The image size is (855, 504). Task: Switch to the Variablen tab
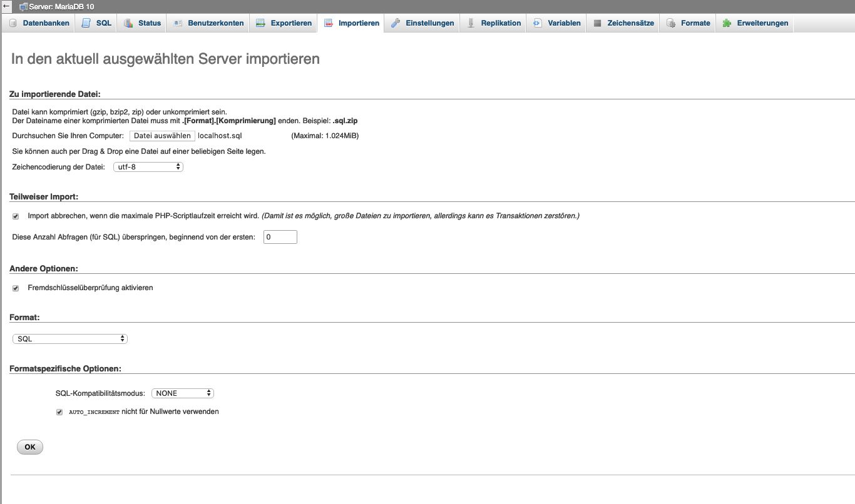556,23
